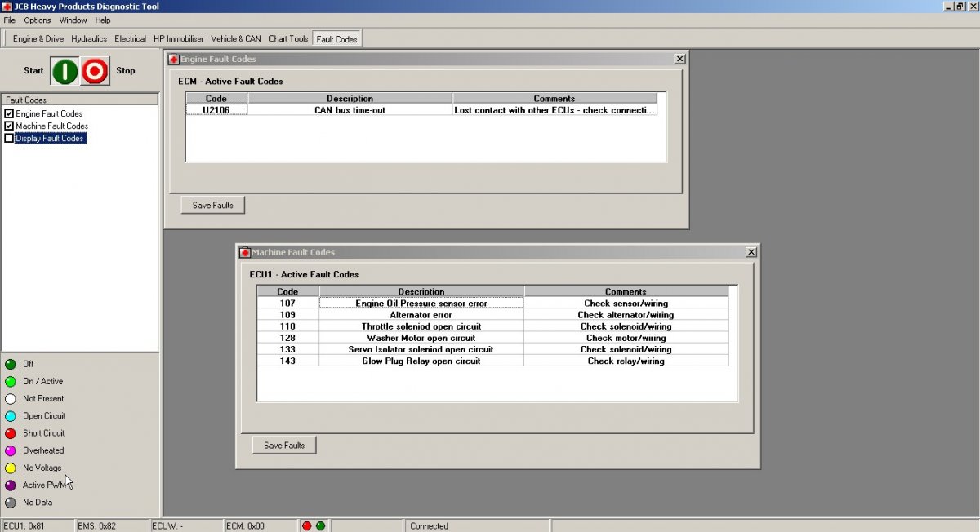Click Machine Fault Codes window title icon
This screenshot has width=980, height=532.
click(x=245, y=252)
